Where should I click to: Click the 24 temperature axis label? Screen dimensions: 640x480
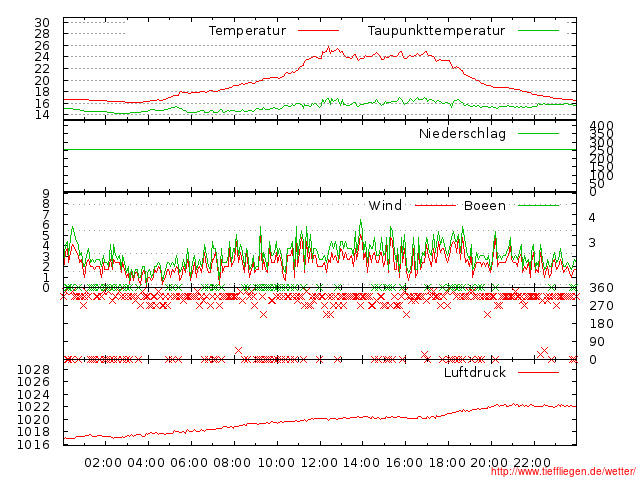point(42,57)
